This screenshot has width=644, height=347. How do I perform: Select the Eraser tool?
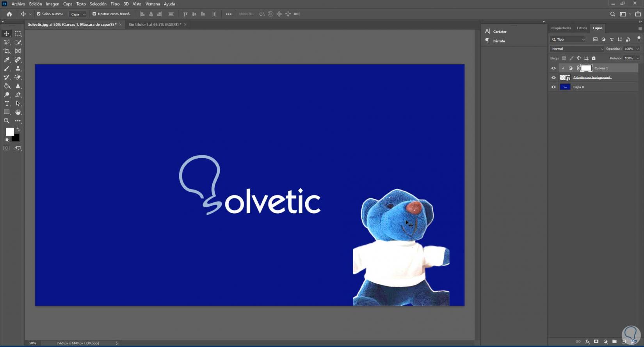click(x=18, y=77)
